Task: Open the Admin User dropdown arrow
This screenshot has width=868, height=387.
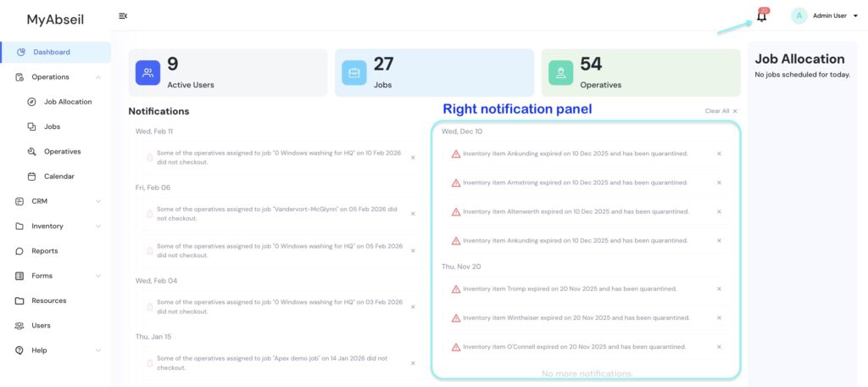Action: pyautogui.click(x=855, y=15)
